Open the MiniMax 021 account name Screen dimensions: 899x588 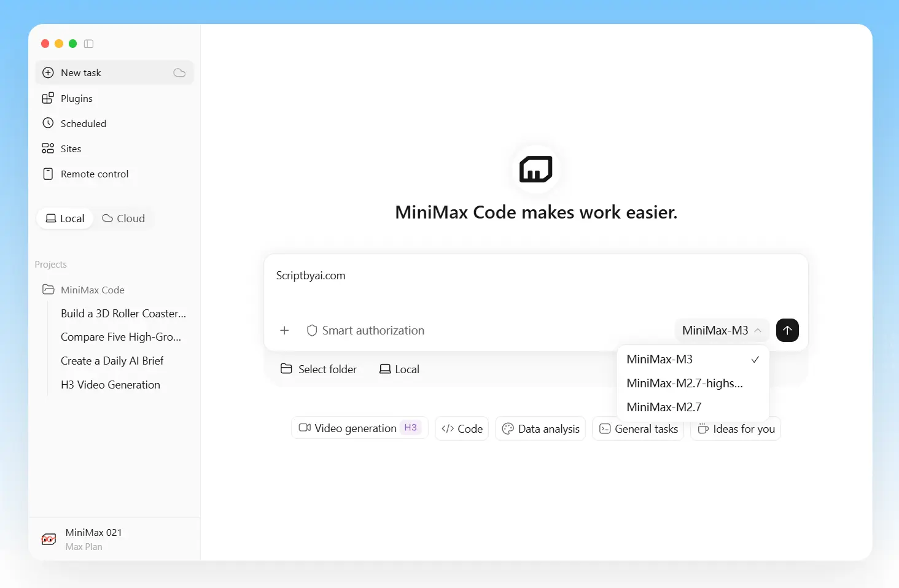(x=93, y=533)
